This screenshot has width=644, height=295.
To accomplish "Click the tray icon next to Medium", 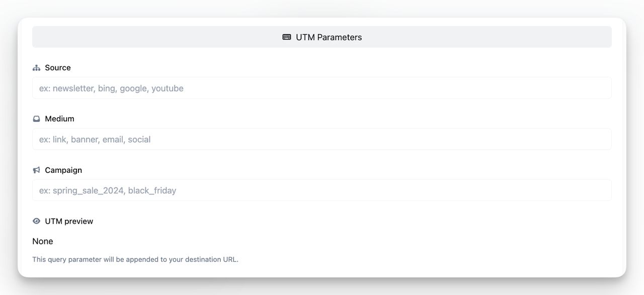I will (x=36, y=118).
